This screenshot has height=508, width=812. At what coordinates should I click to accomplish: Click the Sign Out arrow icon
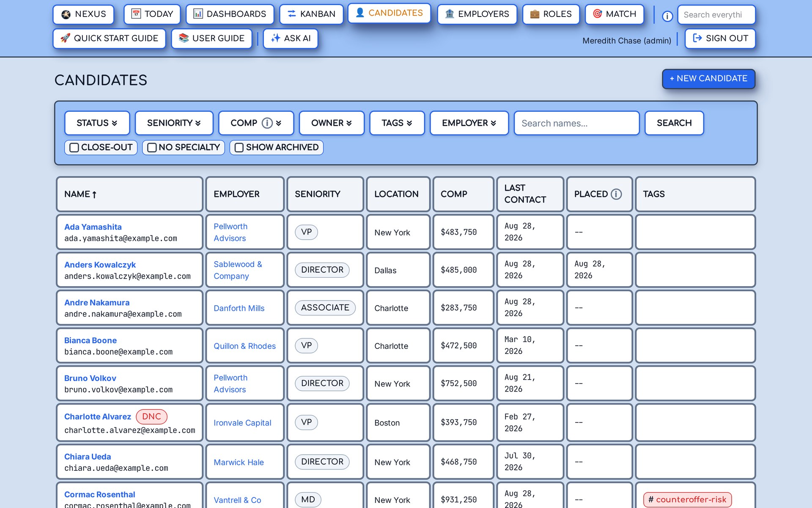point(697,39)
